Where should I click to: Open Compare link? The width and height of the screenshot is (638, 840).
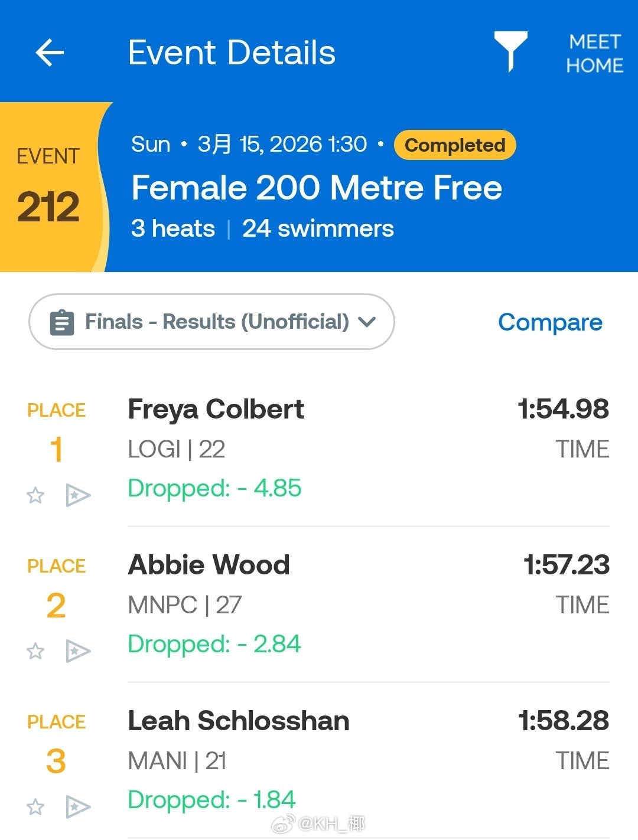tap(550, 322)
